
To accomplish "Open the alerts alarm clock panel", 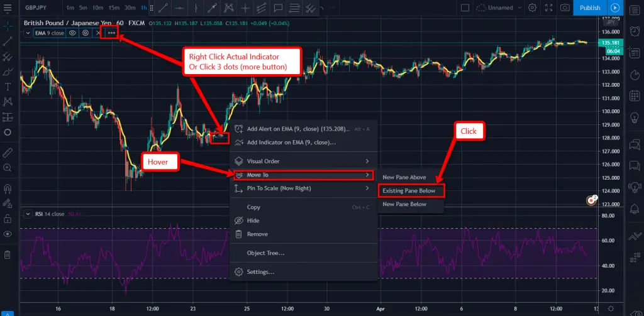I will pos(634,31).
